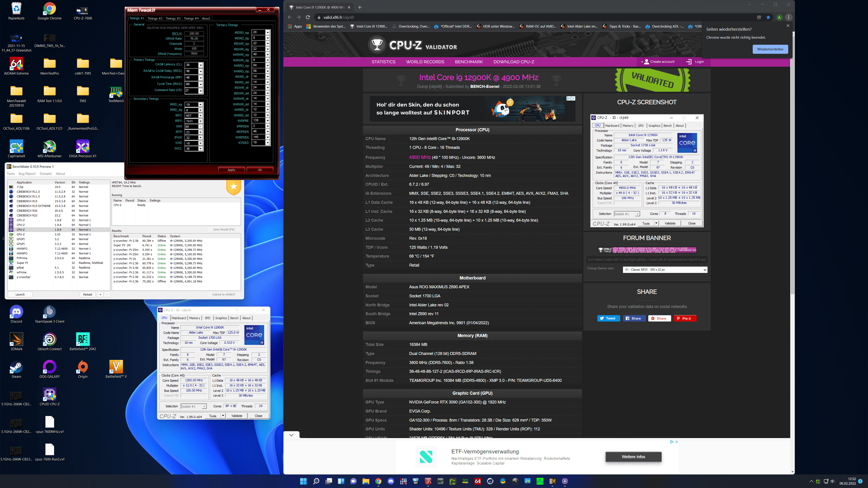Open File Explorer from the taskbar

click(366, 481)
